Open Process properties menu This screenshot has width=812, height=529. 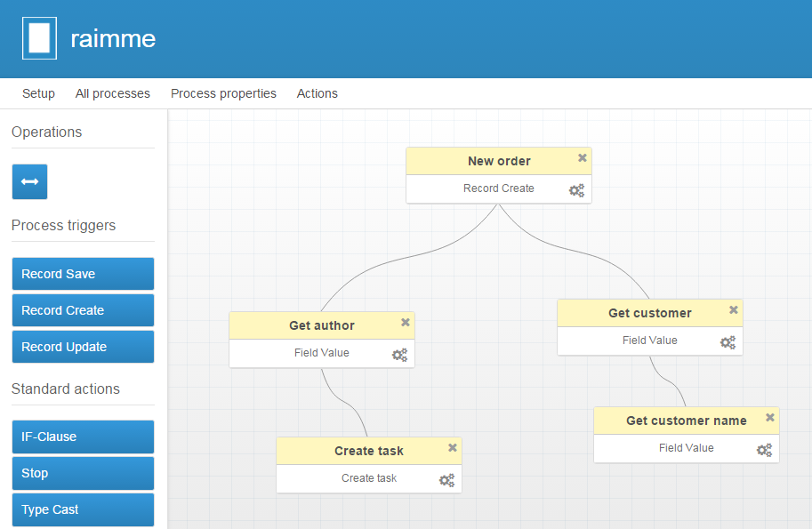223,93
